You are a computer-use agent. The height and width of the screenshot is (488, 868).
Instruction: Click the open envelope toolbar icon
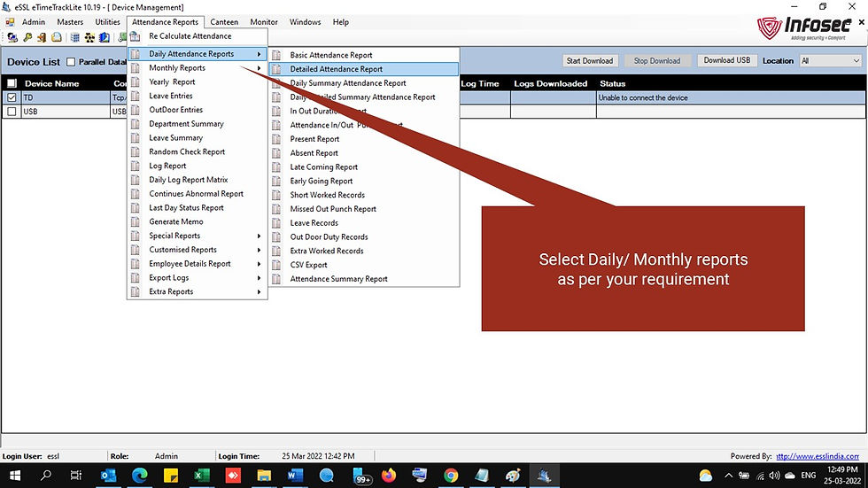(57, 37)
